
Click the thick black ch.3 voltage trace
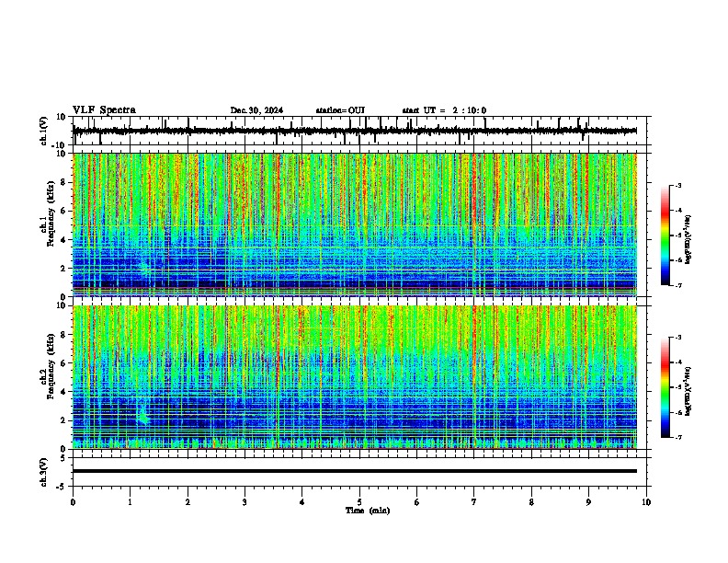355,471
